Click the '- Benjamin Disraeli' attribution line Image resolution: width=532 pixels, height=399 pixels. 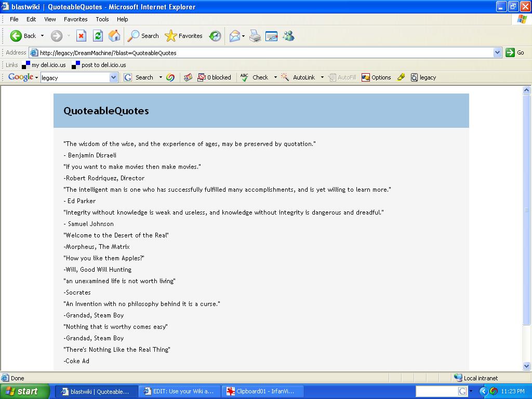click(90, 155)
